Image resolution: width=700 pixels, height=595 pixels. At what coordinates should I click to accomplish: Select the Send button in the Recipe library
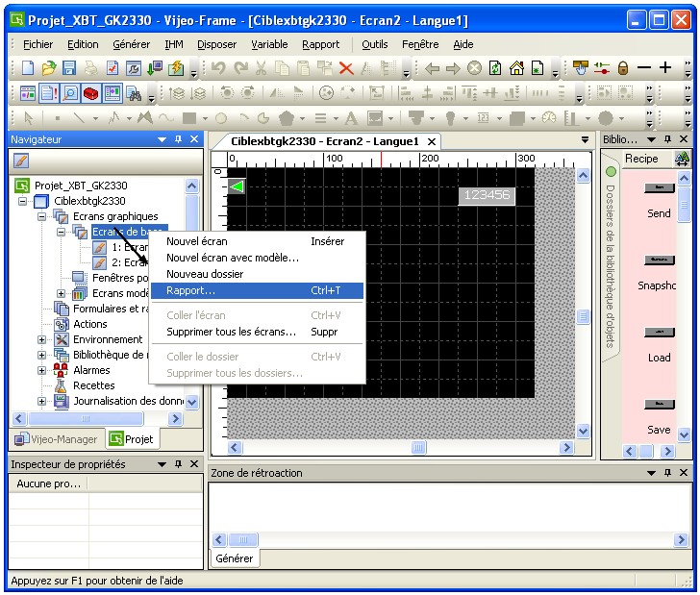[x=659, y=187]
